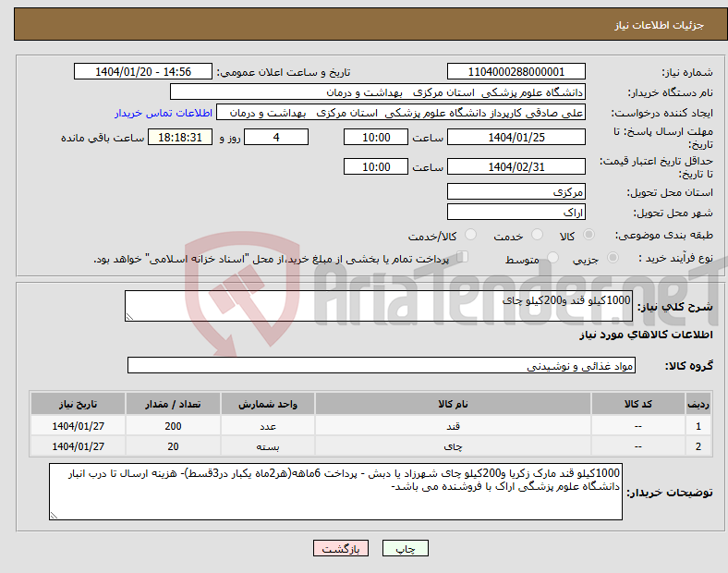This screenshot has height=573, width=728.
Task: Click the بازگشت back button
Action: (341, 548)
